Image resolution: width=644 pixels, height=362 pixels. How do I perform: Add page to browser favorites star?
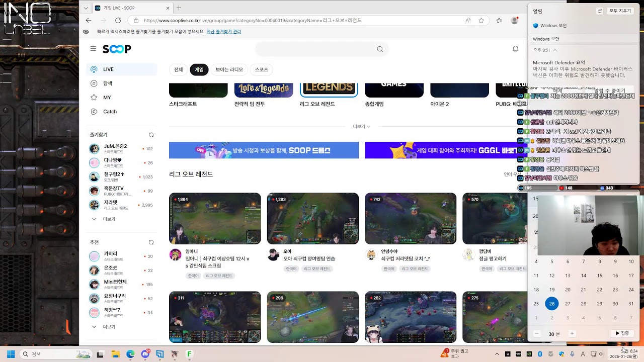point(481,20)
